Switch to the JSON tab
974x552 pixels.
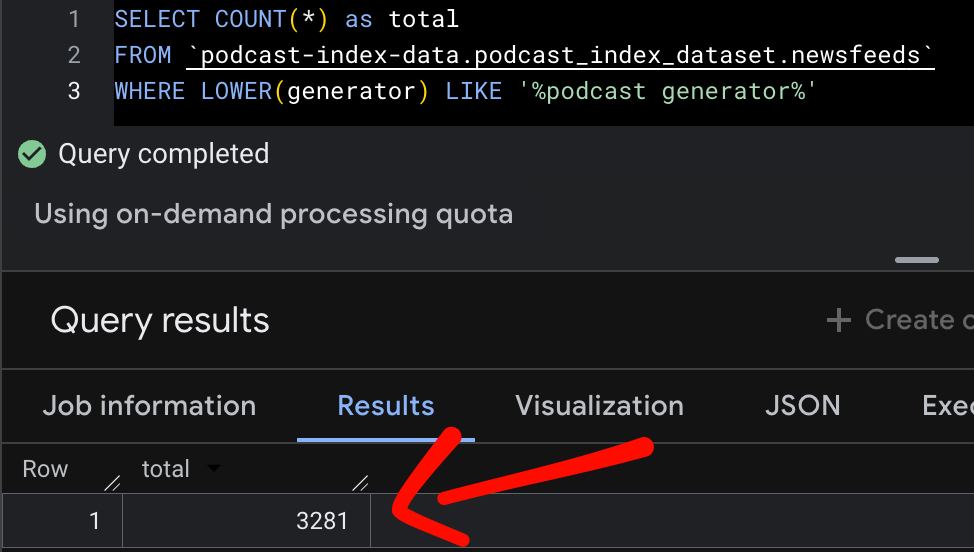[802, 406]
